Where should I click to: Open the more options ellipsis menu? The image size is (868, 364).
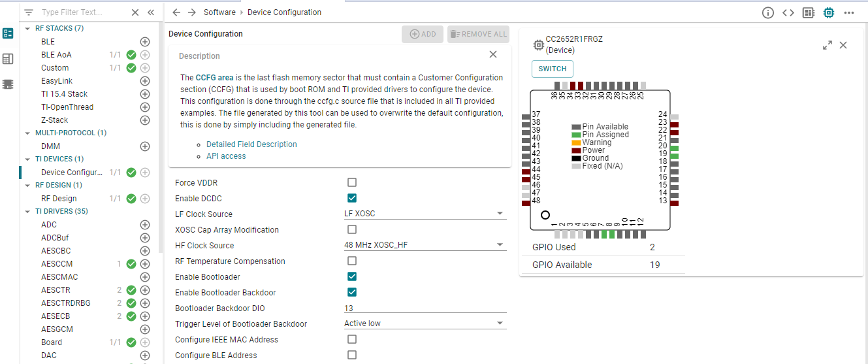click(849, 12)
